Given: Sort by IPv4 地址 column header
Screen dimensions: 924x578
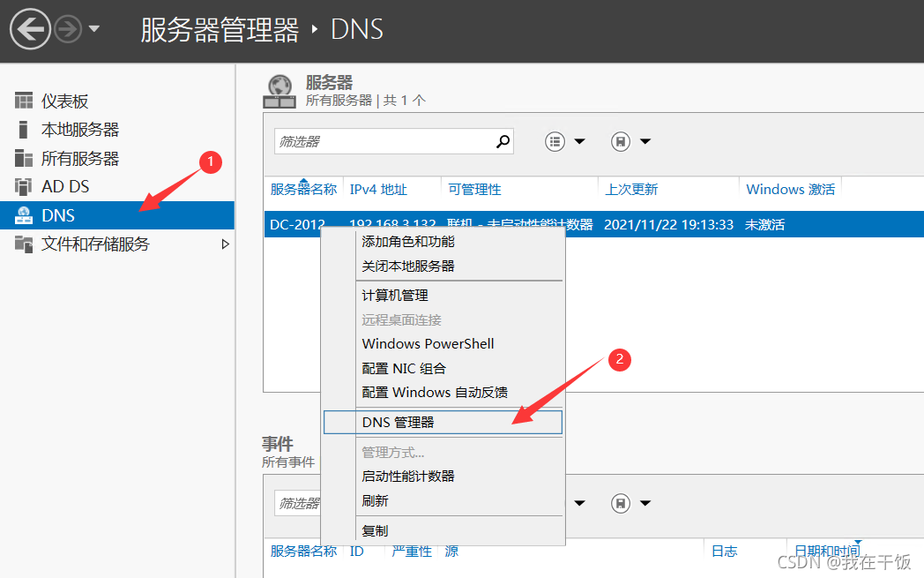Looking at the screenshot, I should [x=378, y=190].
